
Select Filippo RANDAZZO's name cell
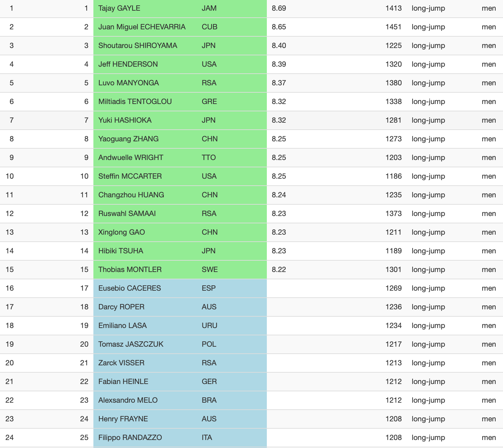tap(130, 438)
